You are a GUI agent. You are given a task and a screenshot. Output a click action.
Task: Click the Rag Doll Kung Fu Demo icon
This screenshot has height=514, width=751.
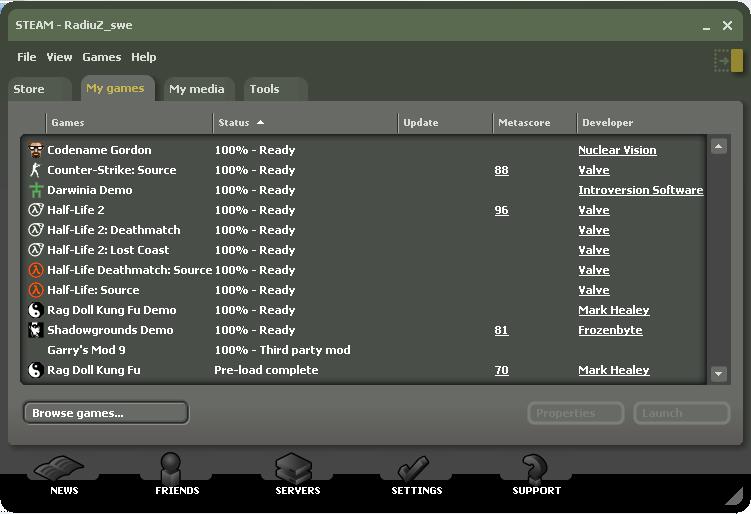point(35,310)
